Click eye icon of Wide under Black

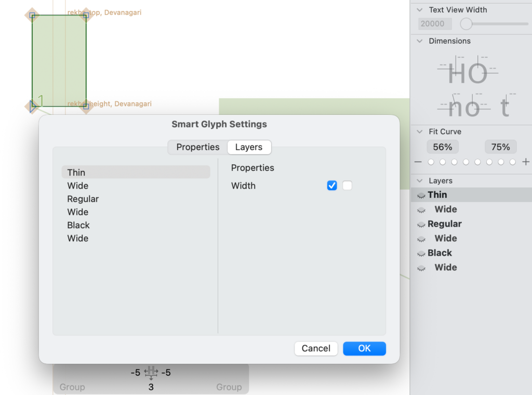pos(421,268)
